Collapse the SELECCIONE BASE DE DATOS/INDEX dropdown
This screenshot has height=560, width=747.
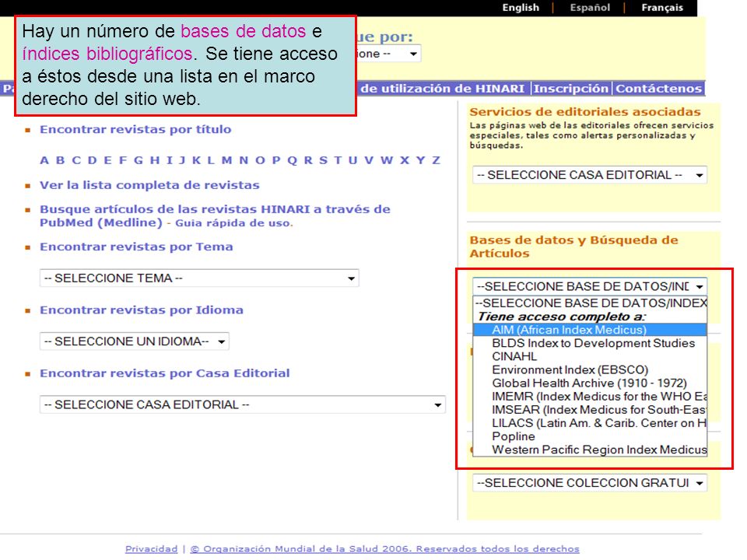[x=590, y=286]
